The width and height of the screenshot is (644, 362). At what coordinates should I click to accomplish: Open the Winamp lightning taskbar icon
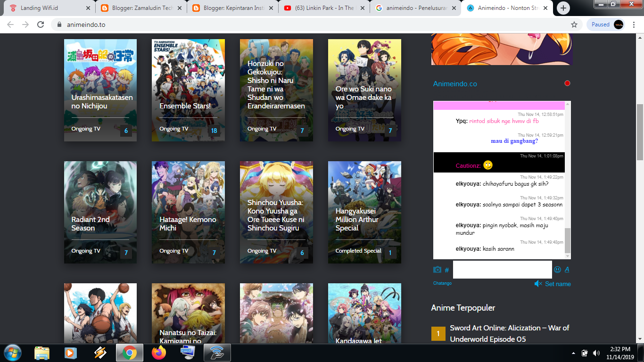100,353
